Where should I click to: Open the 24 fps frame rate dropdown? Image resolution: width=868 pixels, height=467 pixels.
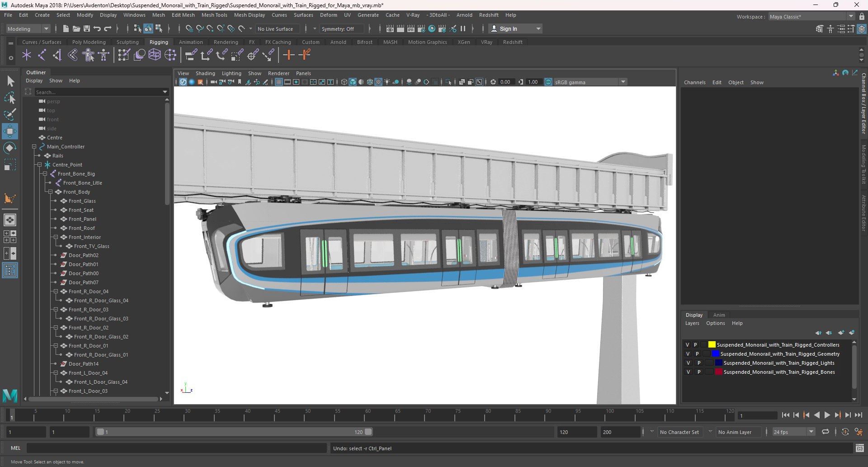point(793,432)
